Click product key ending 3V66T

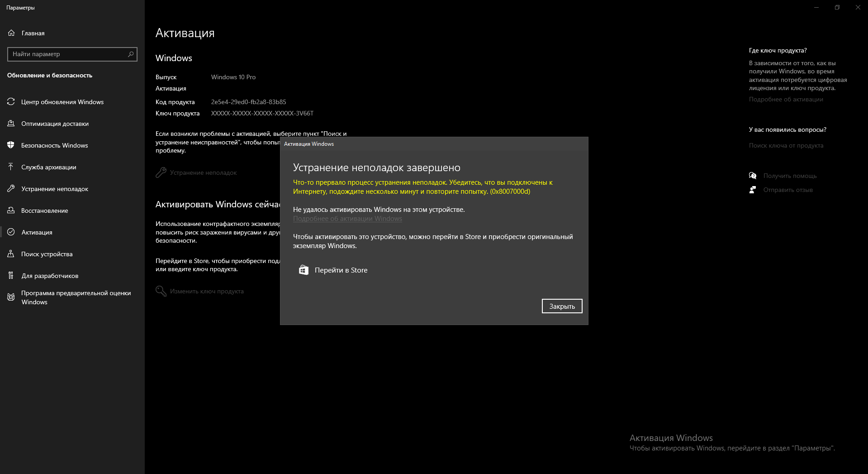coord(262,113)
